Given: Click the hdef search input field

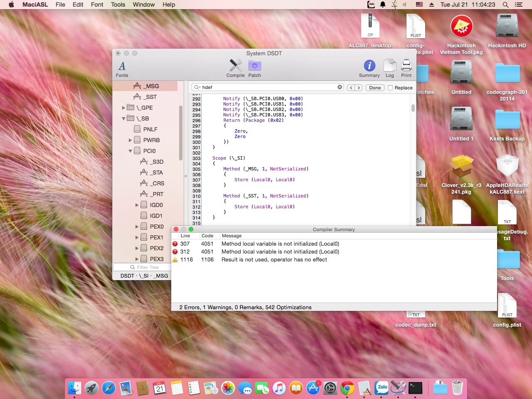Looking at the screenshot, I should click(267, 87).
